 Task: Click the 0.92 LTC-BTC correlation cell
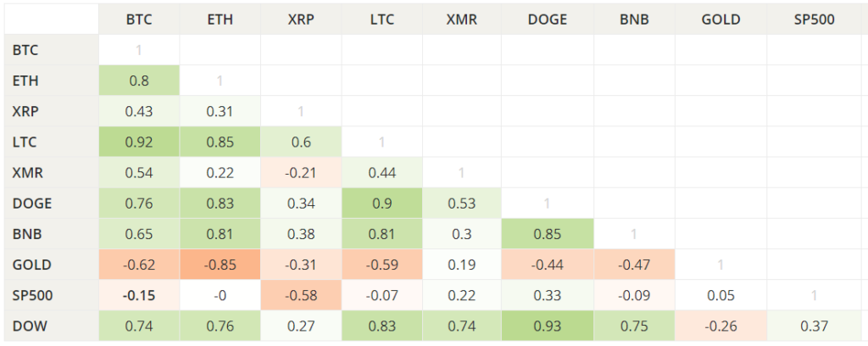tap(138, 142)
